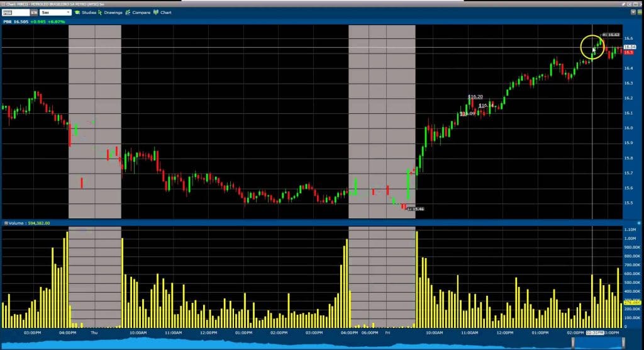
Task: Click the highlighted volume value tag on axis
Action: pos(631,302)
